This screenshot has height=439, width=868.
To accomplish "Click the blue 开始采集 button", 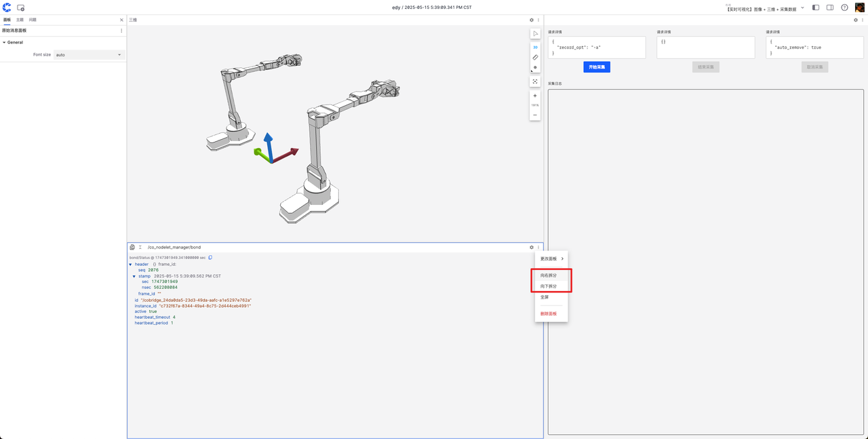I will pyautogui.click(x=597, y=67).
